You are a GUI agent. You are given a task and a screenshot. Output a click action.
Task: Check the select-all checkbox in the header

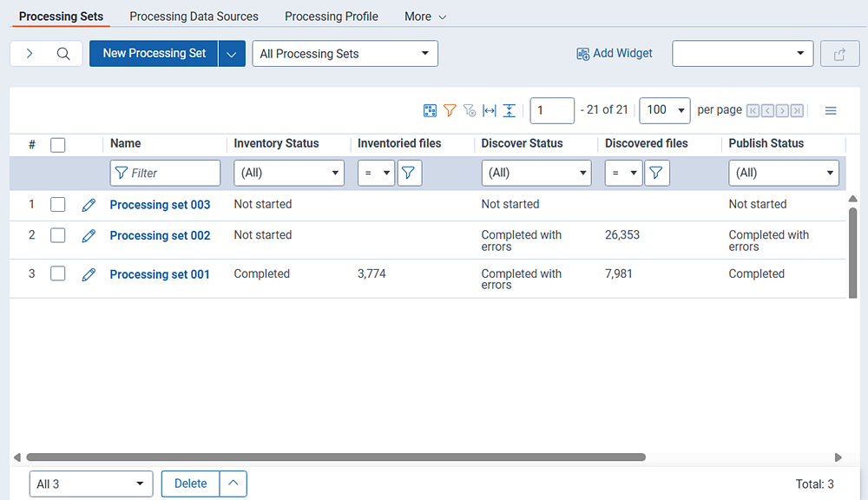coord(57,144)
